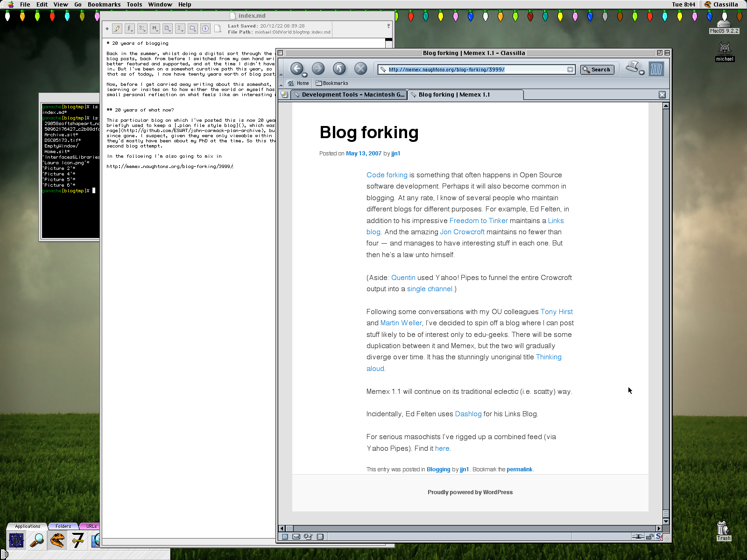Click the Reload button in Classilla
747x560 pixels.
[x=339, y=69]
